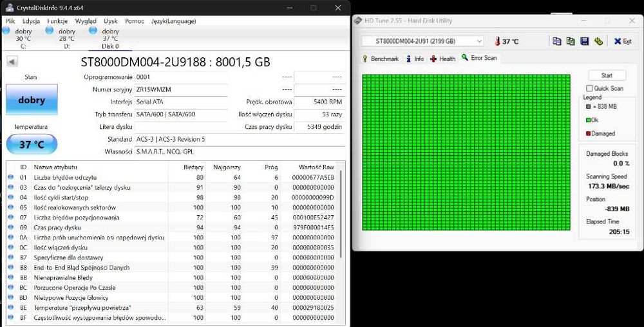
Task: Click the dobry health status button
Action: [32, 100]
